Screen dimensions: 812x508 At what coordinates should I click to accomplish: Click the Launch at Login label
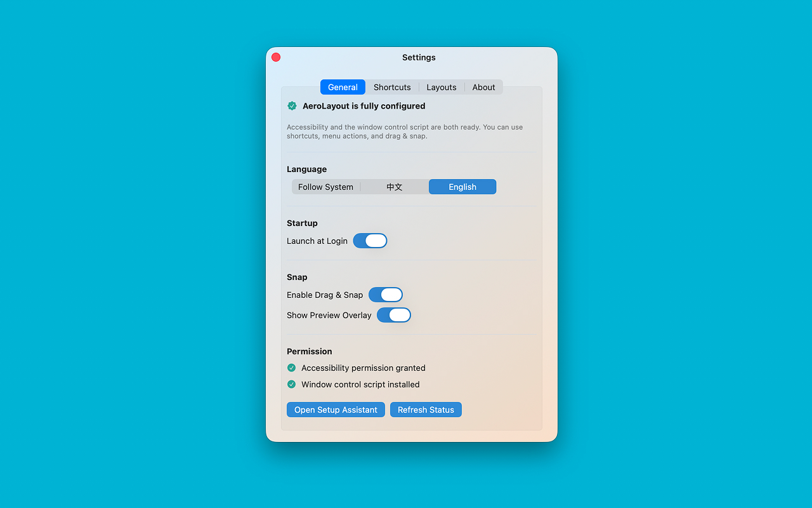pos(317,241)
